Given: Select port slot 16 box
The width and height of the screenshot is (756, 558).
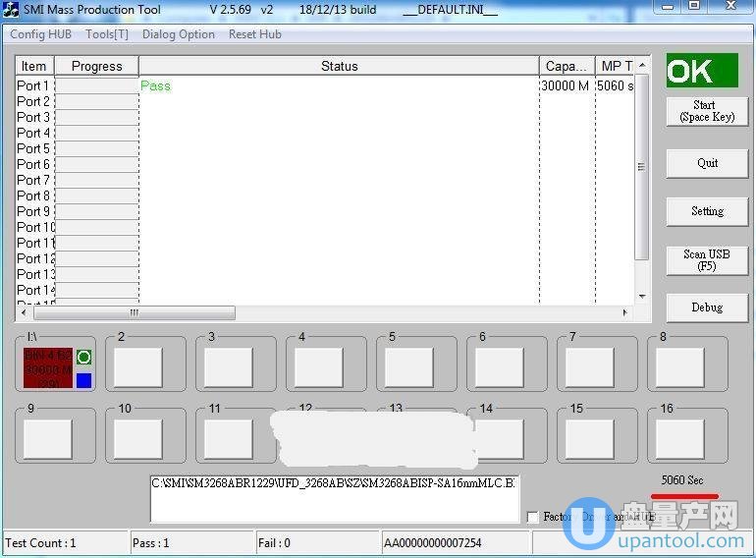Looking at the screenshot, I should (679, 439).
